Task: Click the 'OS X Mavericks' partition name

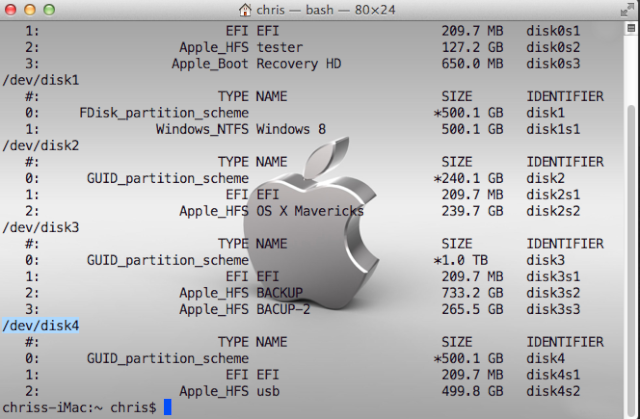Action: [310, 211]
